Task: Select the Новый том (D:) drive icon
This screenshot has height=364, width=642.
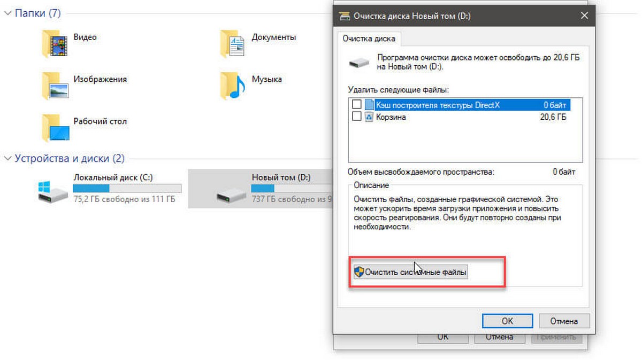Action: 231,195
